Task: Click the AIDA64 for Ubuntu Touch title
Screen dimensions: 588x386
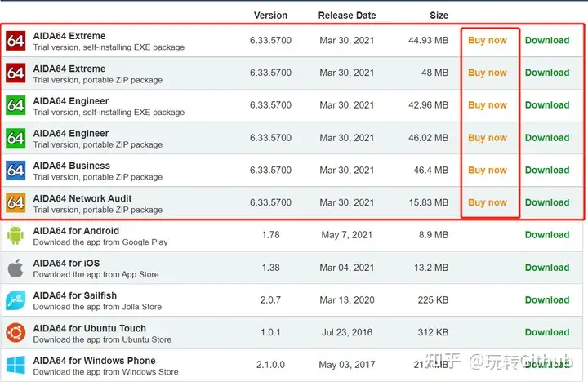Action: tap(90, 328)
